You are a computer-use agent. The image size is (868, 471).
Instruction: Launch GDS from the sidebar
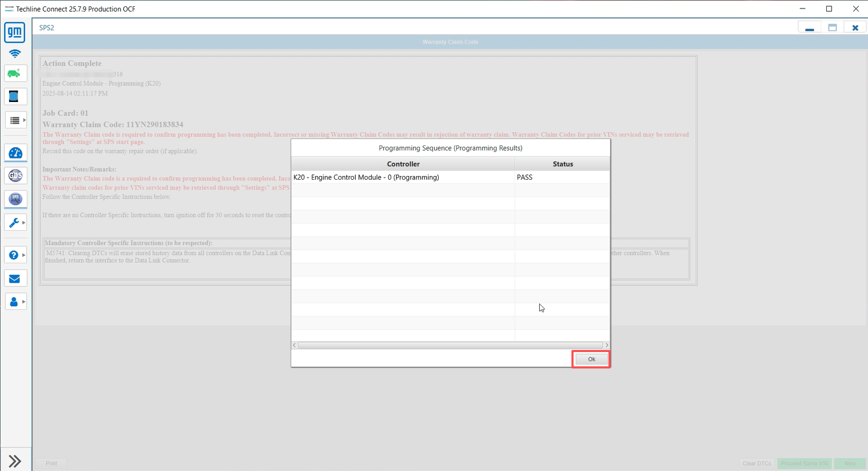pyautogui.click(x=15, y=176)
